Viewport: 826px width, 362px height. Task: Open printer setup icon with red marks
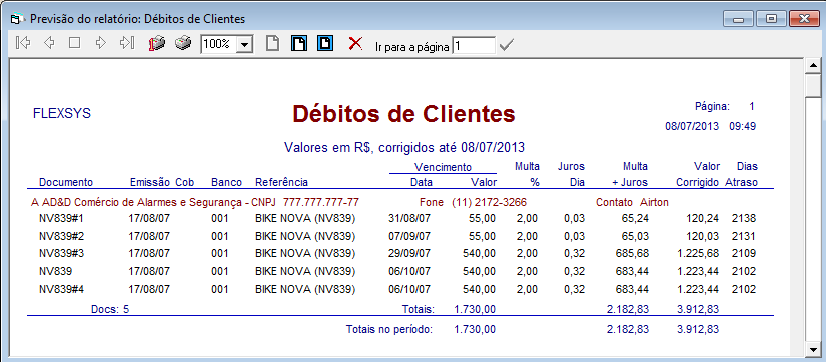[157, 43]
